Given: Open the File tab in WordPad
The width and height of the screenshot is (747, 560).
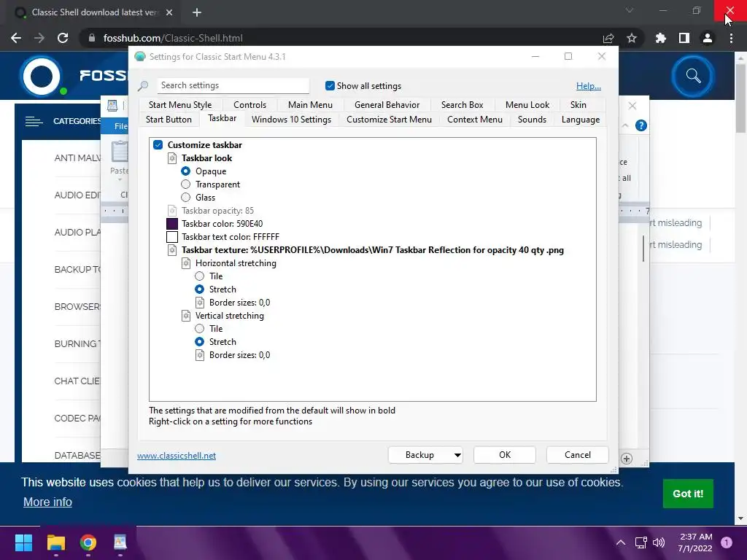Looking at the screenshot, I should pyautogui.click(x=121, y=126).
